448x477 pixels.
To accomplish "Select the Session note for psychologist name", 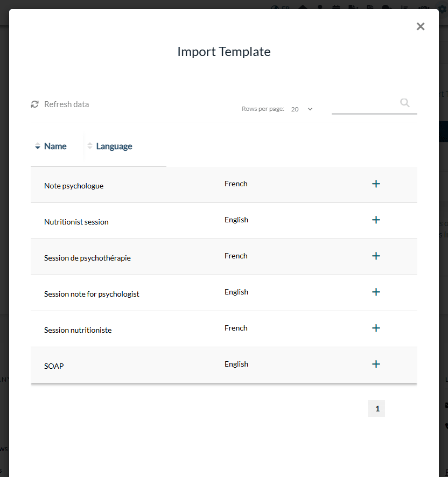I will 92,294.
